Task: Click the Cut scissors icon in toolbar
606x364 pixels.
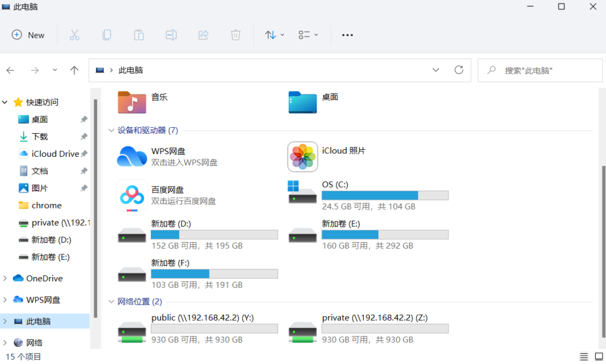Action: pos(75,35)
